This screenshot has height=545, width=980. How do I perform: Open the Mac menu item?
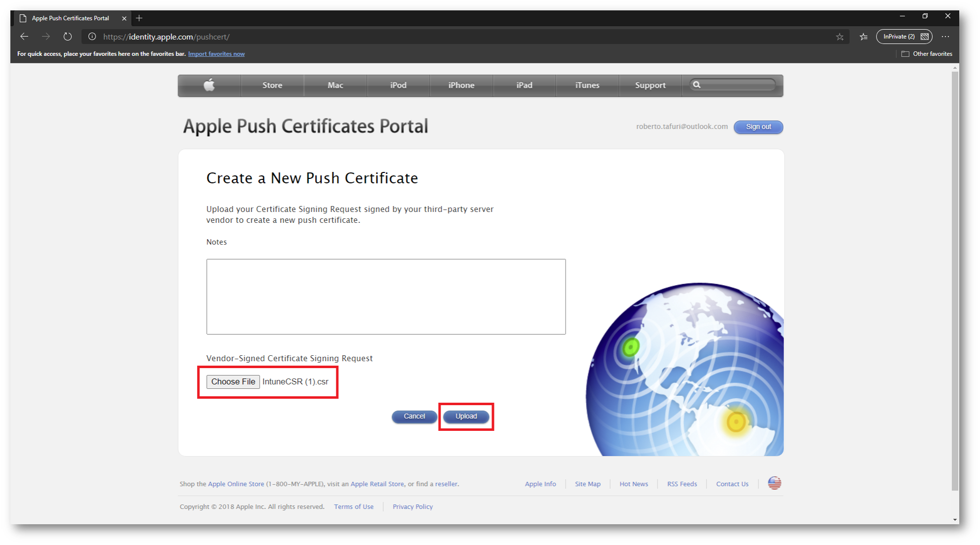pos(335,85)
